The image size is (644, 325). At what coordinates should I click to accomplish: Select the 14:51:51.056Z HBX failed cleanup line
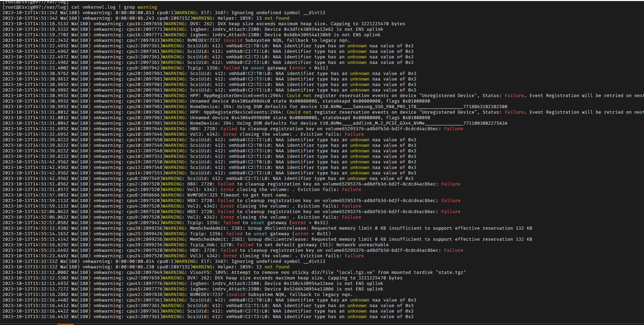(x=231, y=184)
